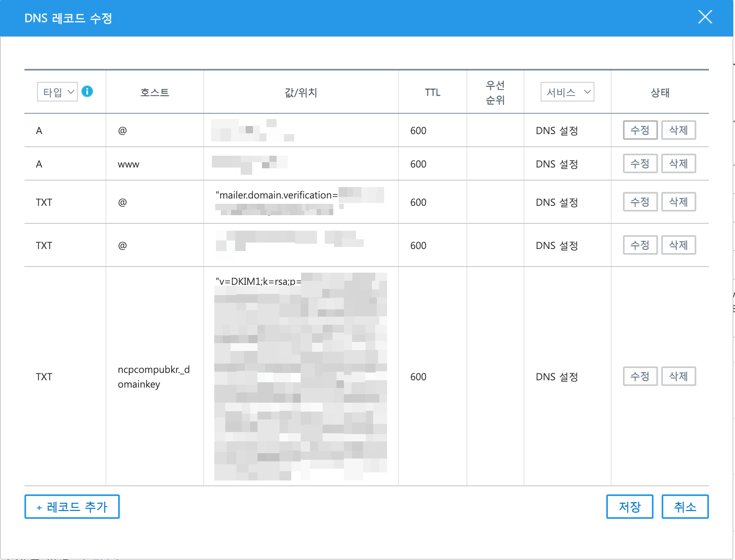Viewport: 735px width, 560px height.
Task: Edit the mailer.domain.verification TXT record
Action: click(x=640, y=202)
